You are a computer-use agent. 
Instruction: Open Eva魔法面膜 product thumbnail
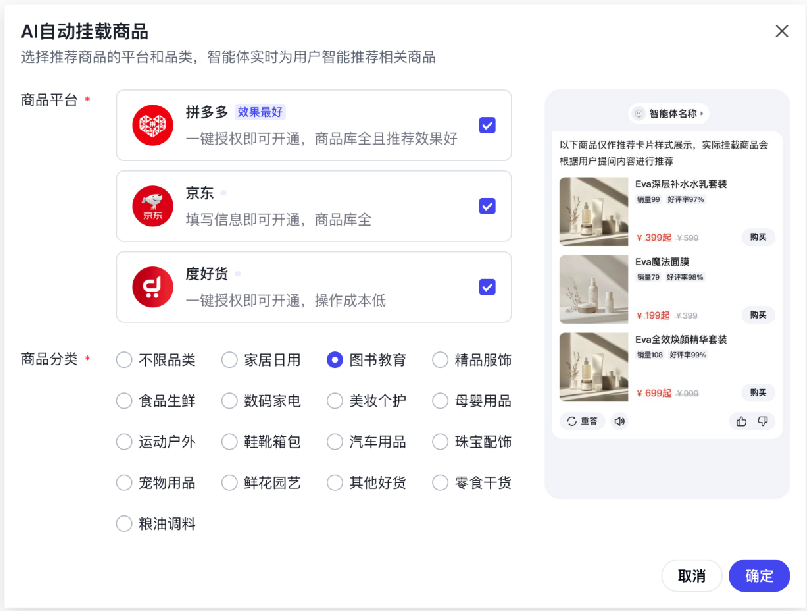click(594, 289)
